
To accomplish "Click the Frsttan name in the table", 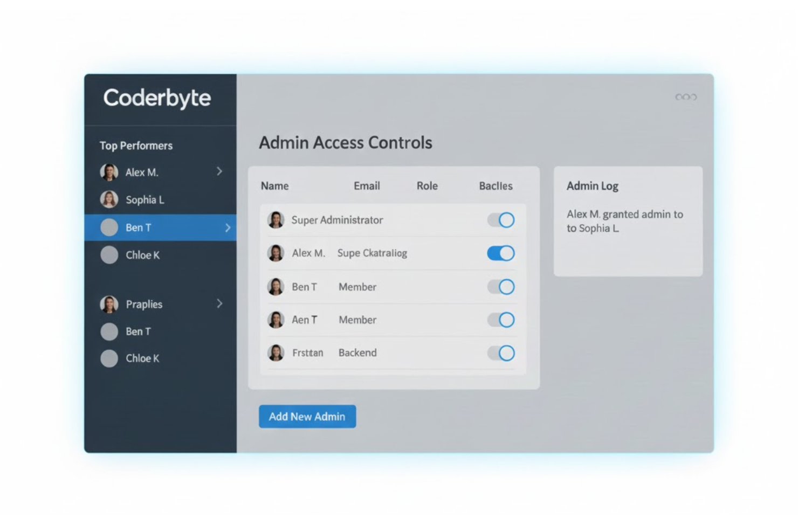I will point(308,353).
